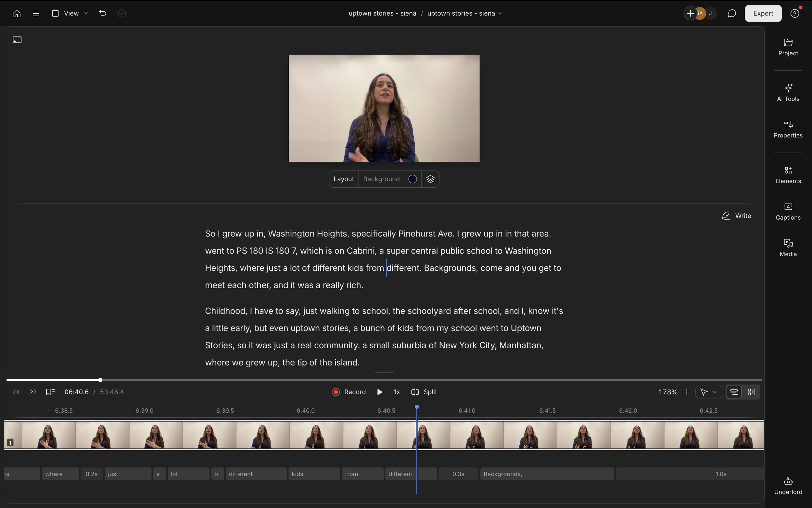Click the Split button
The height and width of the screenshot is (508, 812).
point(424,392)
